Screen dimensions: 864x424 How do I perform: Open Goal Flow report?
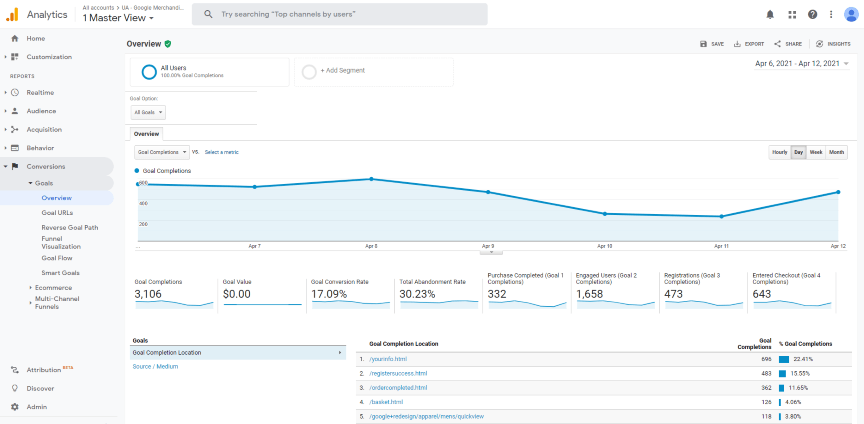[x=57, y=258]
